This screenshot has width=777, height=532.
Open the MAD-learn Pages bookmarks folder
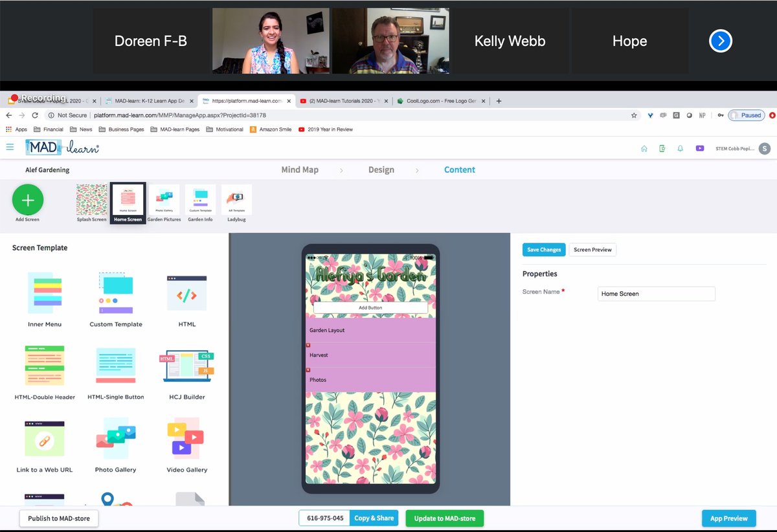175,129
